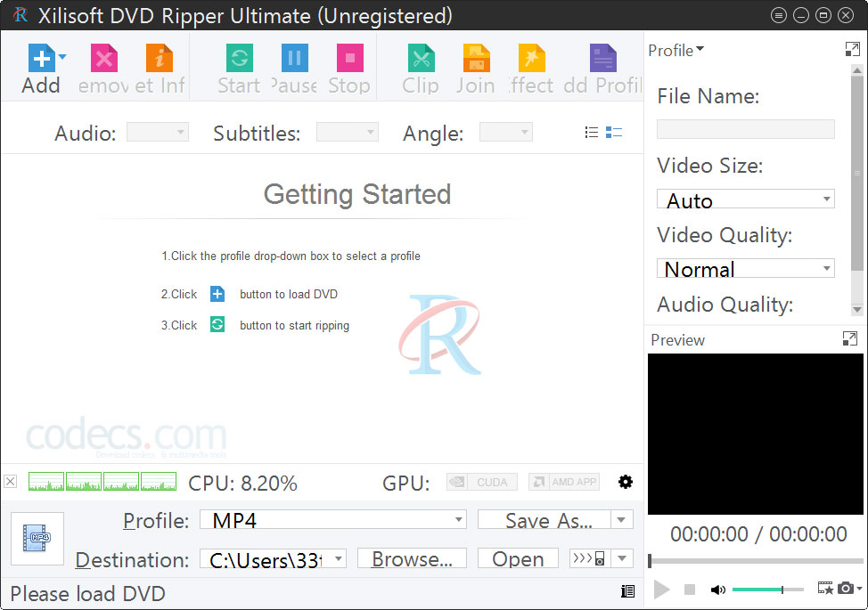Screen dimensions: 868x610
Task: Adjust the preview volume slider
Action: coord(768,590)
